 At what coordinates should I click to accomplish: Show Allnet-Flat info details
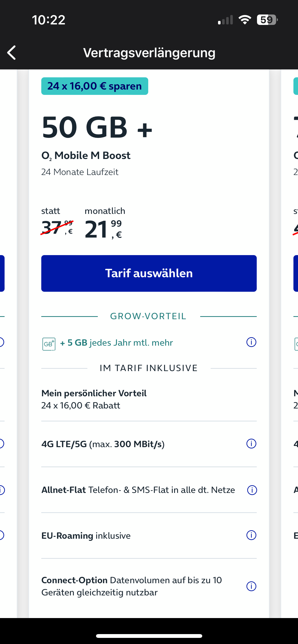pos(252,490)
